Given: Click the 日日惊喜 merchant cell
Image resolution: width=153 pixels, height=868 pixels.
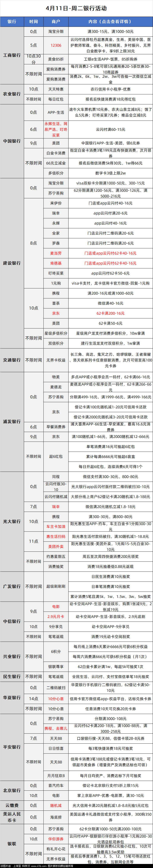Looking at the screenshot, I should [56, 748].
